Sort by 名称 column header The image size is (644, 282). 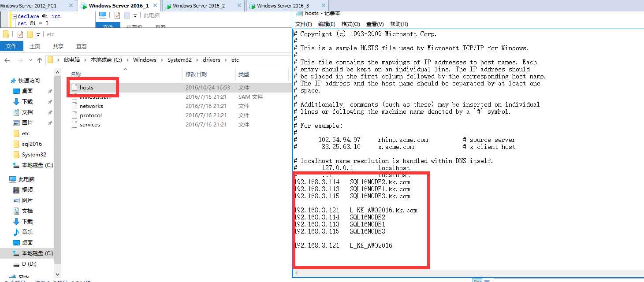(x=76, y=74)
